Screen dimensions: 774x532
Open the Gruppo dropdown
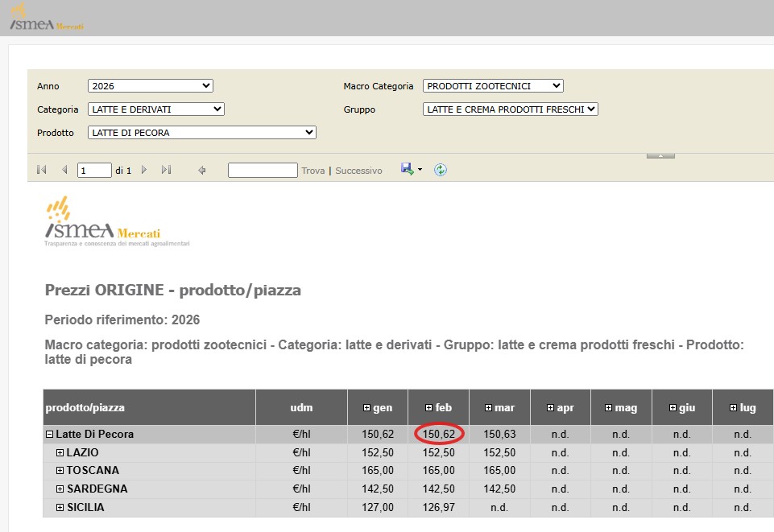pos(511,109)
